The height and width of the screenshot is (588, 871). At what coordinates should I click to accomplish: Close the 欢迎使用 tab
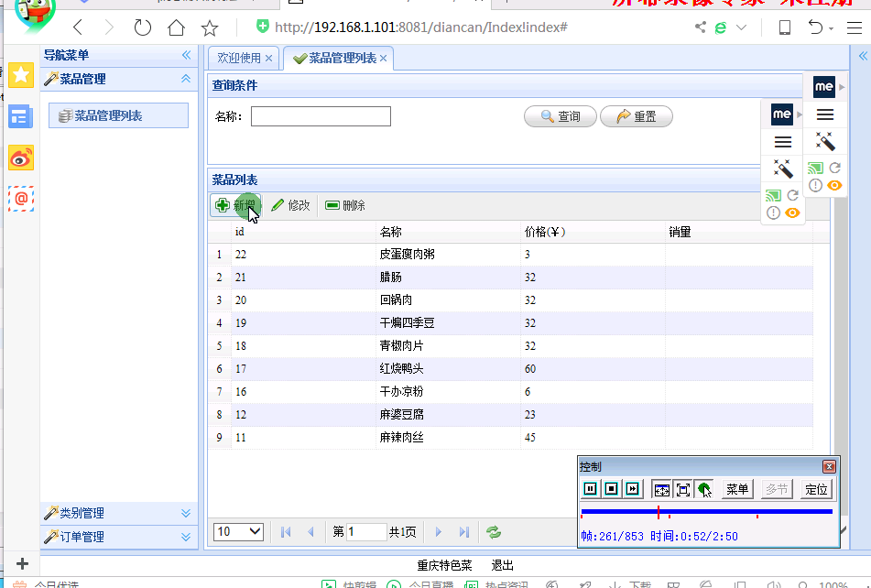tap(269, 59)
